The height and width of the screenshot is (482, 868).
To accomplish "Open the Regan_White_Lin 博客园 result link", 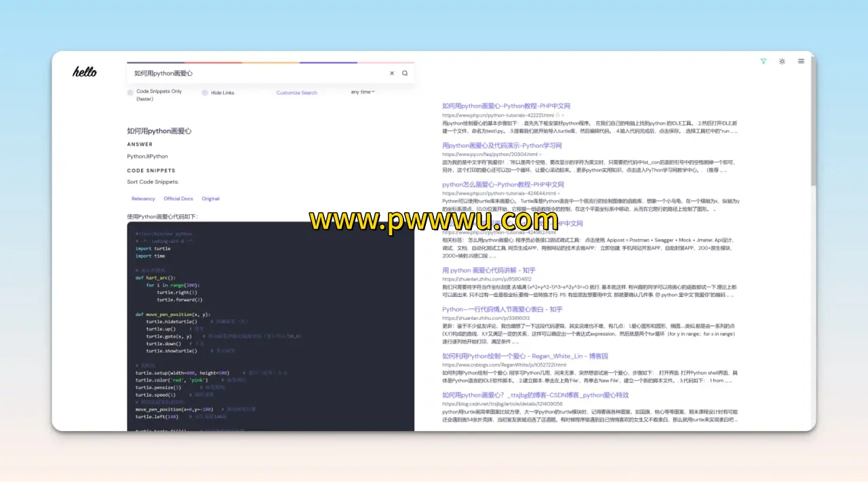I will click(525, 356).
